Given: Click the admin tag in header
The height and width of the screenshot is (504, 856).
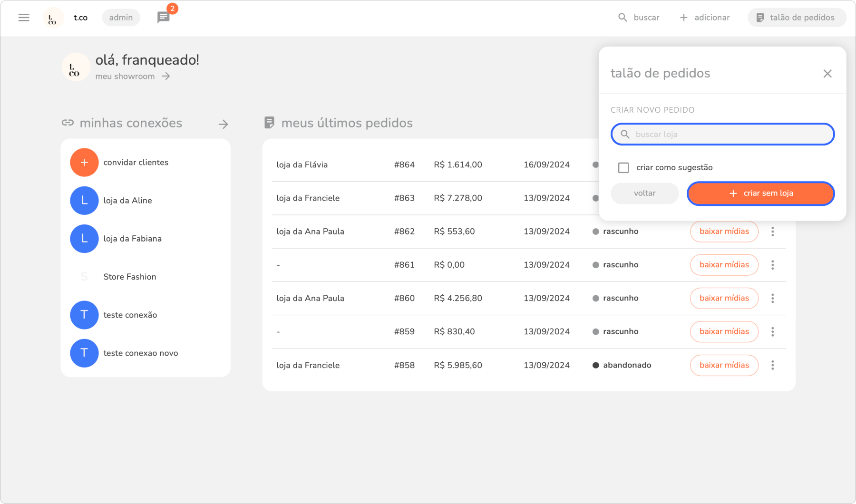Looking at the screenshot, I should 121,18.
